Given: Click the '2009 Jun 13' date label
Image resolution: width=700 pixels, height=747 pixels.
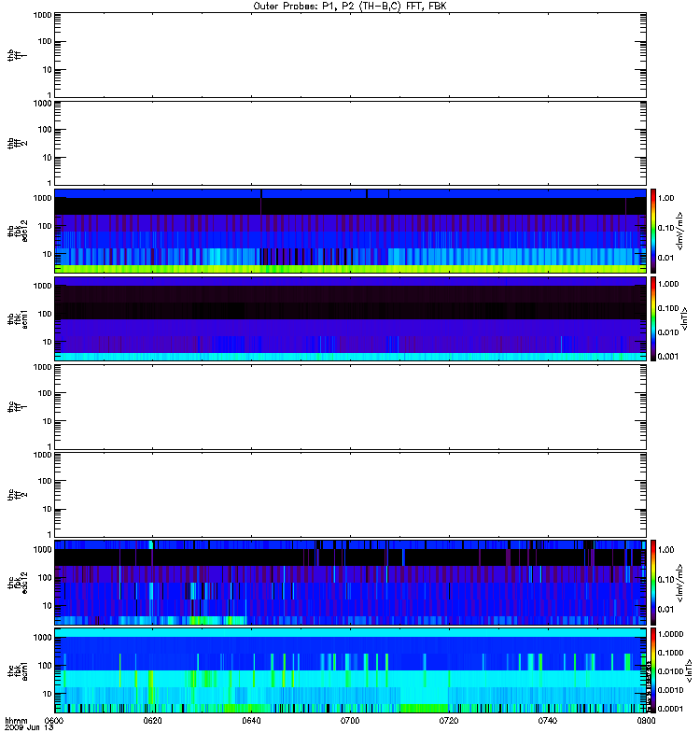Looking at the screenshot, I should [25, 729].
